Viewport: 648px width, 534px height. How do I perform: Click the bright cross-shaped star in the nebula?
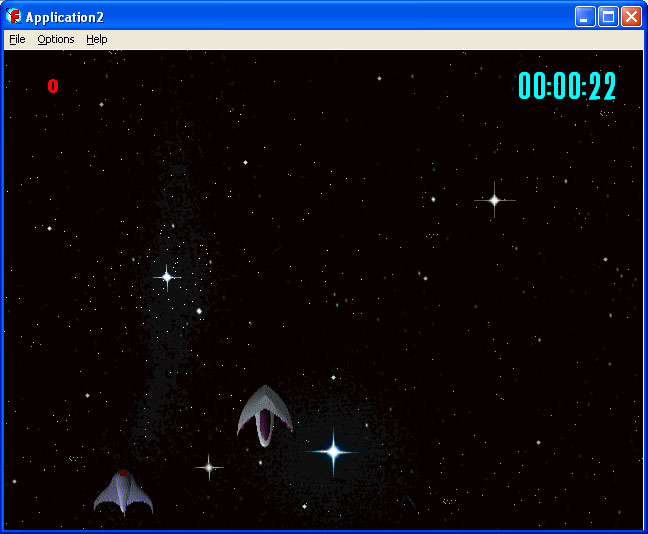(167, 276)
